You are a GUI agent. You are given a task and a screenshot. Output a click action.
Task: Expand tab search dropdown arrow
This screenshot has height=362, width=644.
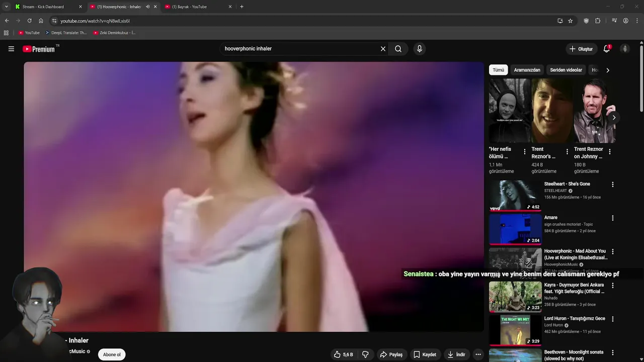pos(6,7)
